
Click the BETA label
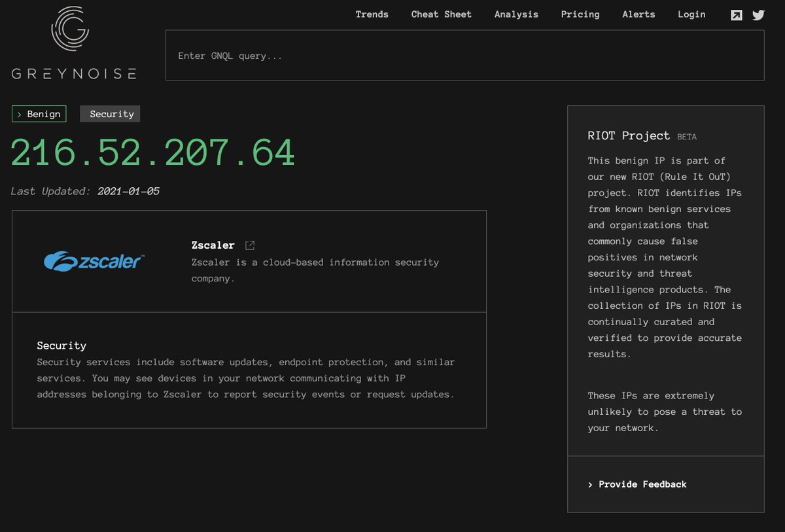pyautogui.click(x=687, y=137)
